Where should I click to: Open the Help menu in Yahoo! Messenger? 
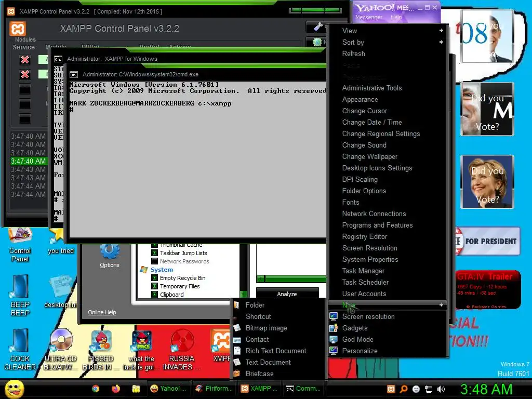pos(396,17)
